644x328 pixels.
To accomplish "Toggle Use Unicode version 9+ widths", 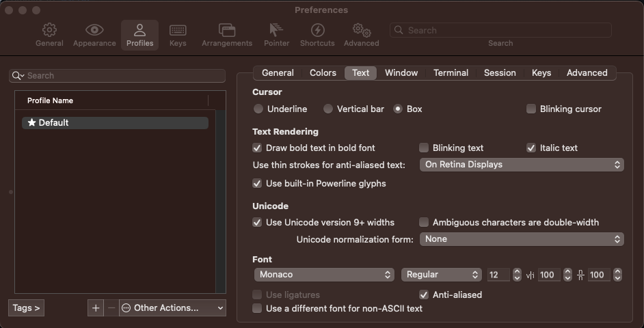I will pos(257,223).
